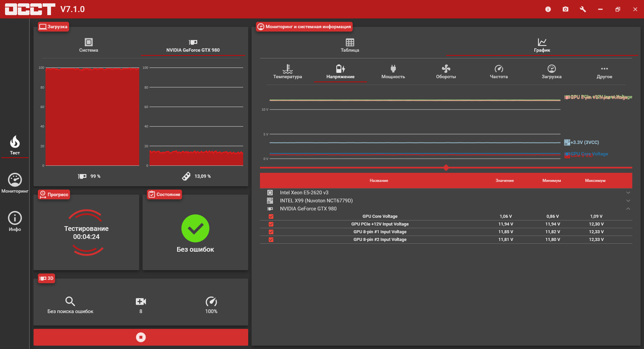
Task: Click the 11,82 V minimum value
Action: (x=552, y=232)
